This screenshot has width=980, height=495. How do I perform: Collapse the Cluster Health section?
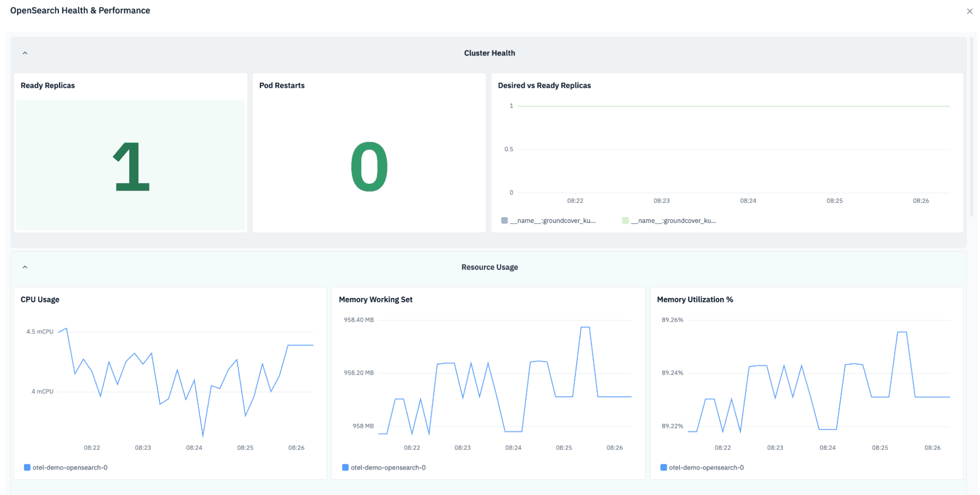click(25, 53)
